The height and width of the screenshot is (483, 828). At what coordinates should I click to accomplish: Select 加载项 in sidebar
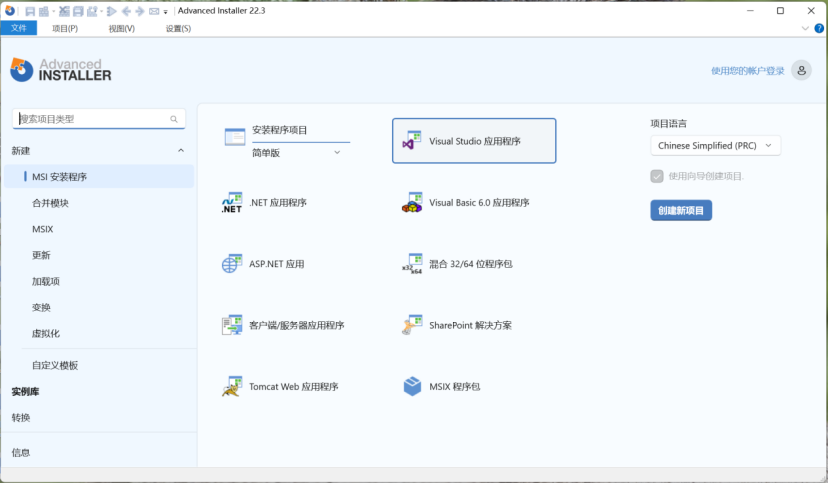click(46, 281)
